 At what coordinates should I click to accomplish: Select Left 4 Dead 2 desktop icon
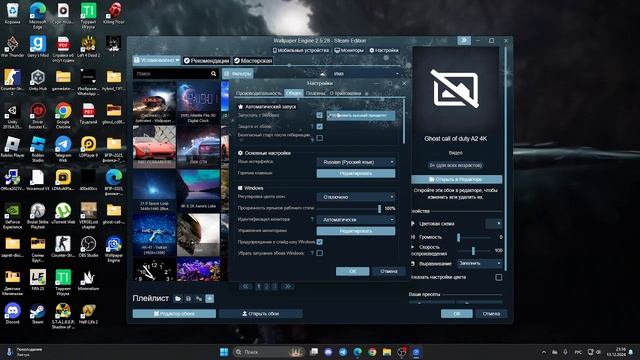(88, 46)
